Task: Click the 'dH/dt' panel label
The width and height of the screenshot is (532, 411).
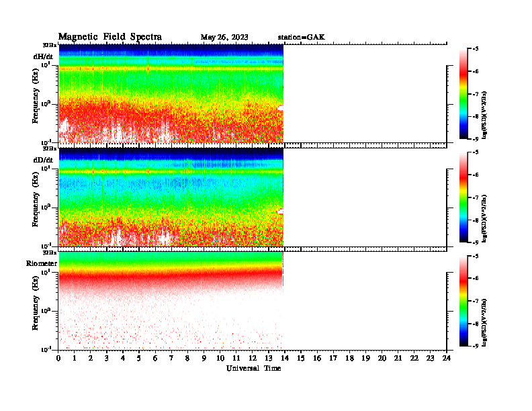Action: click(43, 56)
